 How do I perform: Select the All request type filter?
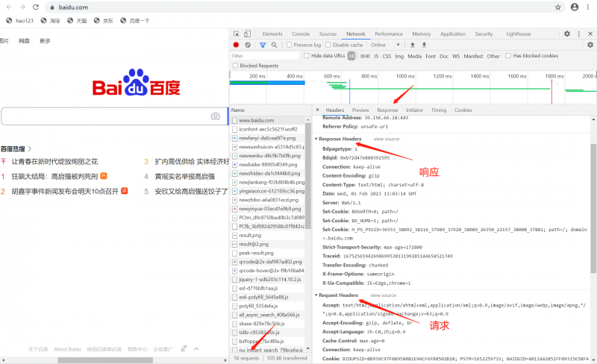pyautogui.click(x=351, y=56)
